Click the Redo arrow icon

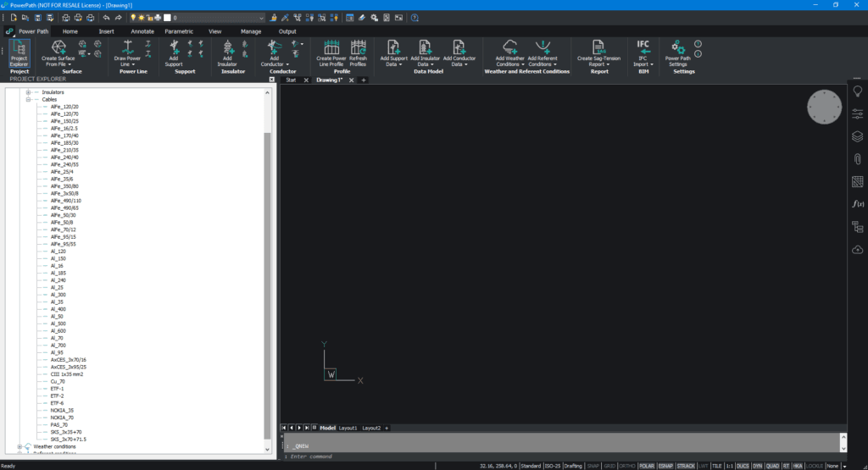coord(119,18)
